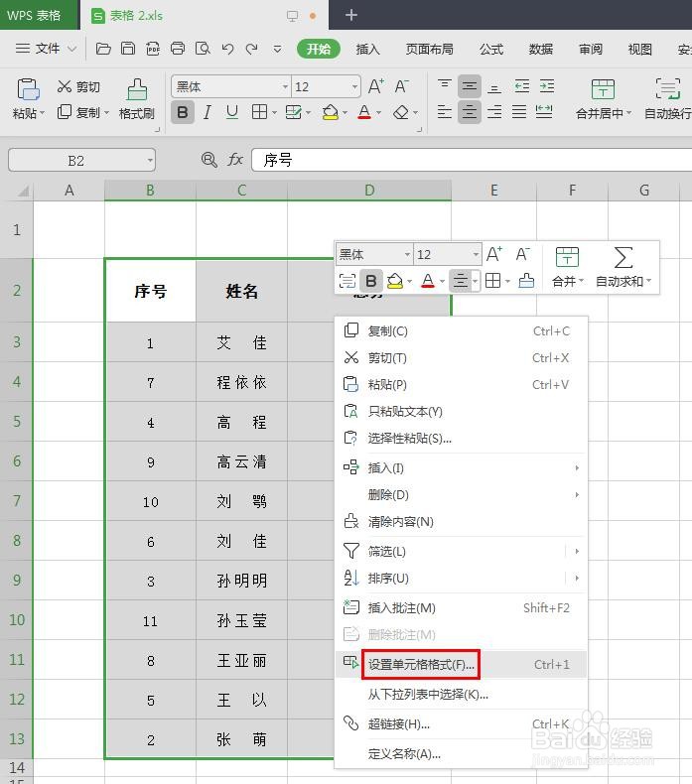Toggle Bold in the ribbon

[182, 112]
